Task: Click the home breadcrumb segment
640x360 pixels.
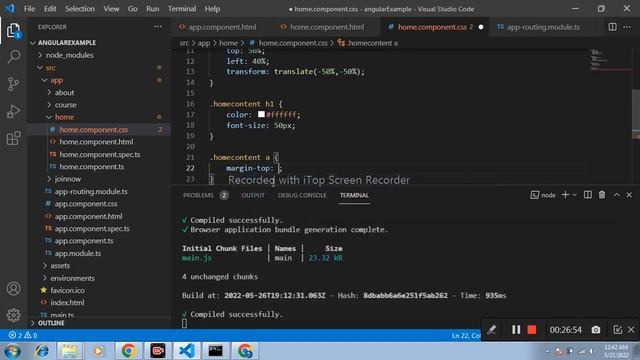Action: pos(228,43)
